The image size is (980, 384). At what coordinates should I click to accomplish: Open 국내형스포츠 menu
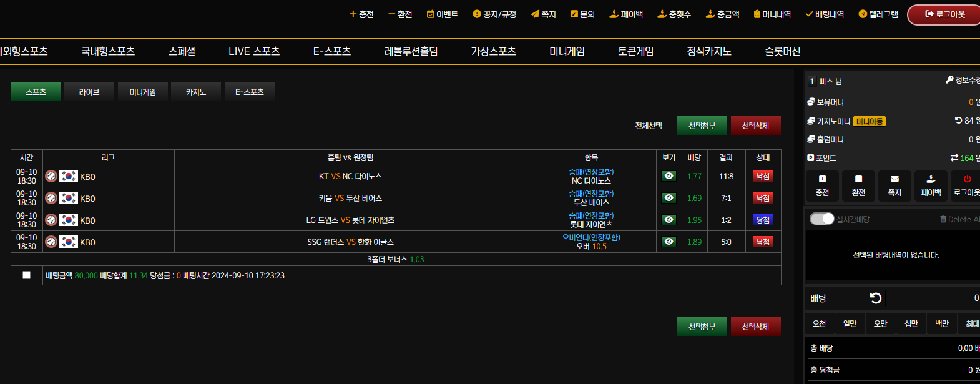(x=108, y=51)
